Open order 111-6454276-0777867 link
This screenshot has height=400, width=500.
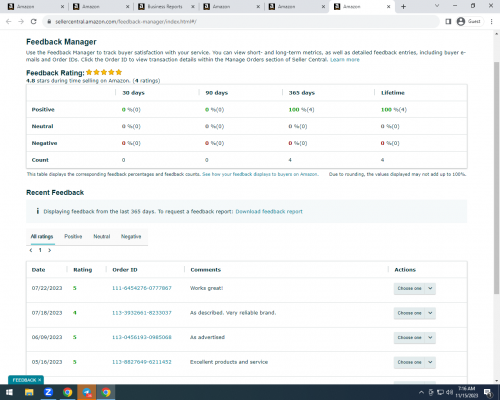pos(142,288)
